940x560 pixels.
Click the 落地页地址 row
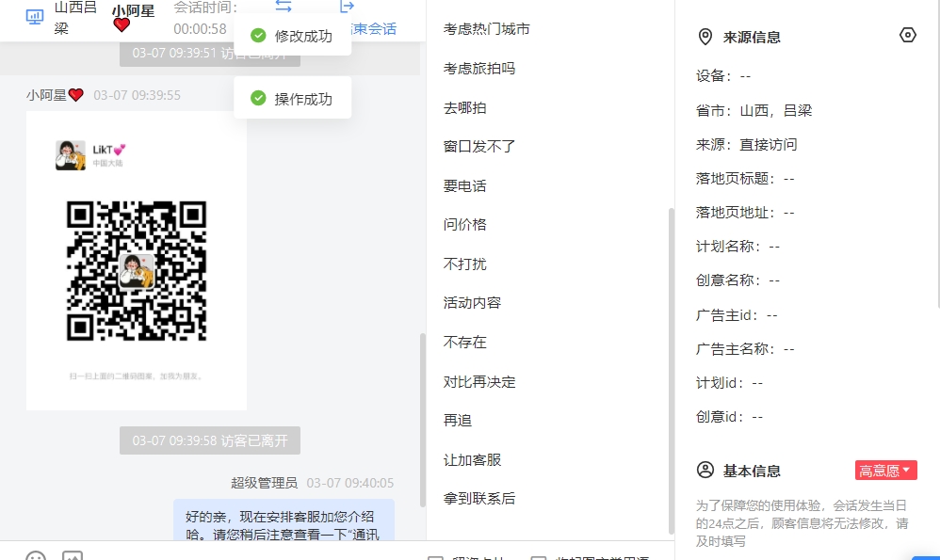[x=745, y=214]
